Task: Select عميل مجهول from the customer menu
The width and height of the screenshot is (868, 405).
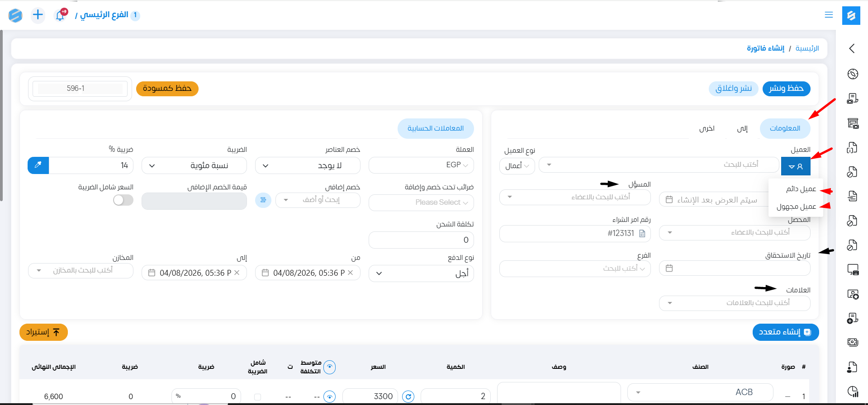Action: pyautogui.click(x=796, y=207)
